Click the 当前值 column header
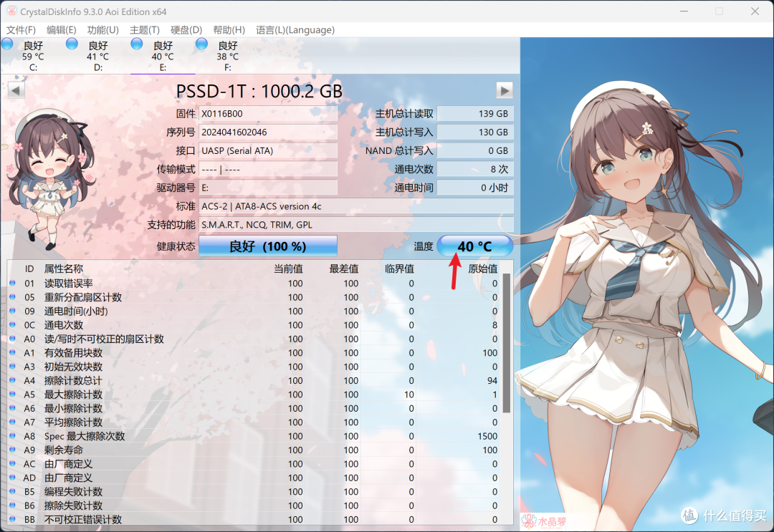The width and height of the screenshot is (774, 532). 288,269
